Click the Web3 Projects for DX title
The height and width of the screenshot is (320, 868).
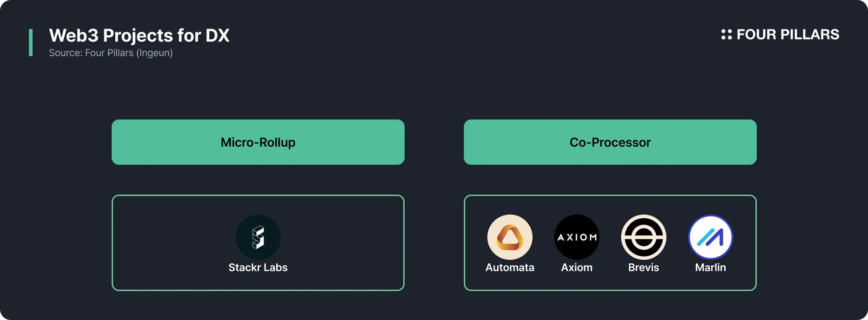click(139, 35)
